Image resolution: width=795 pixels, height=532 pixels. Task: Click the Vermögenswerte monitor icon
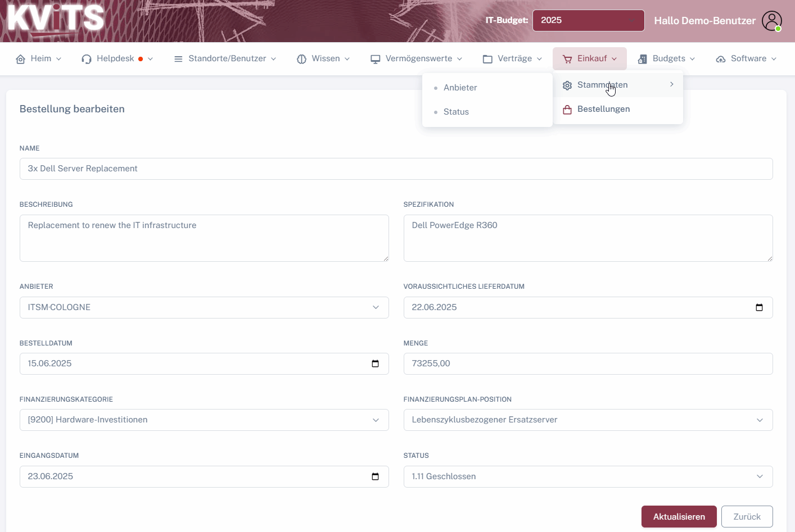pos(376,59)
